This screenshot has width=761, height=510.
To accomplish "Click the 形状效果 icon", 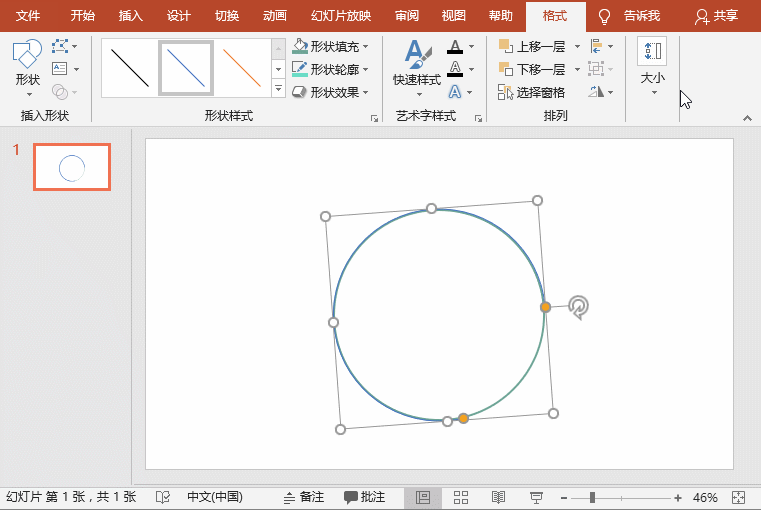I will 300,92.
